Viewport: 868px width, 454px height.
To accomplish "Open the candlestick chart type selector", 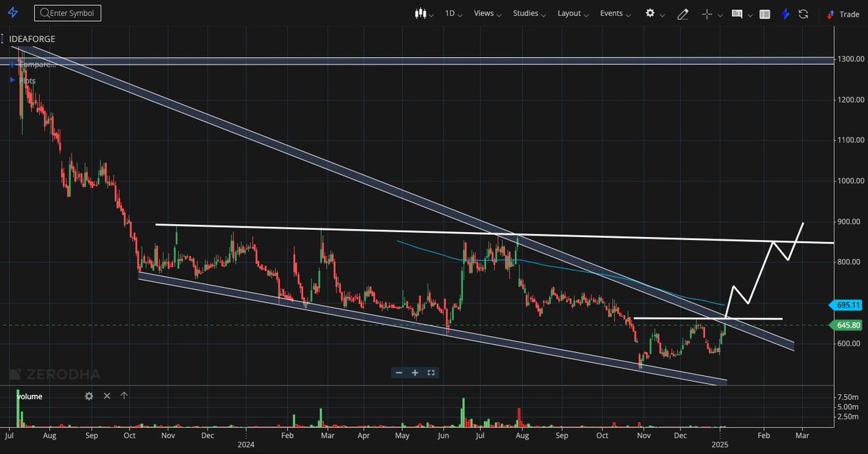I will click(420, 14).
